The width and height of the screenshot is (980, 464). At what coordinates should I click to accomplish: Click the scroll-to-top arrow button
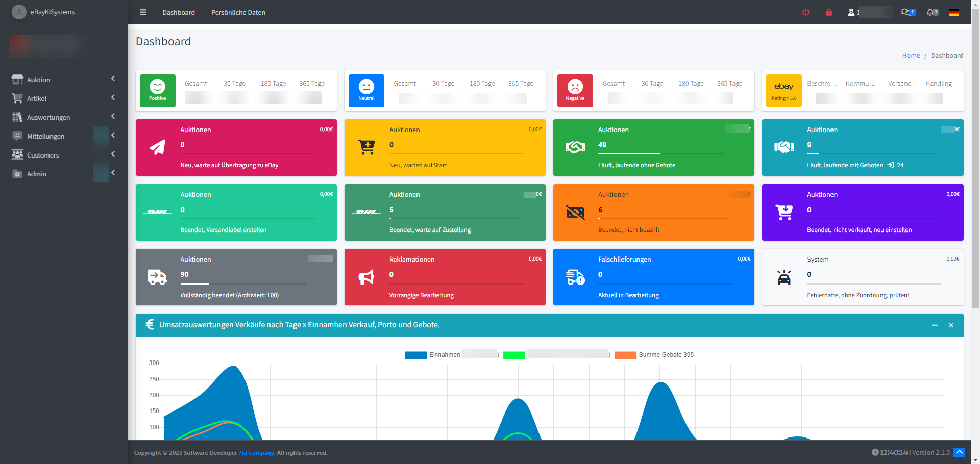[x=959, y=452]
